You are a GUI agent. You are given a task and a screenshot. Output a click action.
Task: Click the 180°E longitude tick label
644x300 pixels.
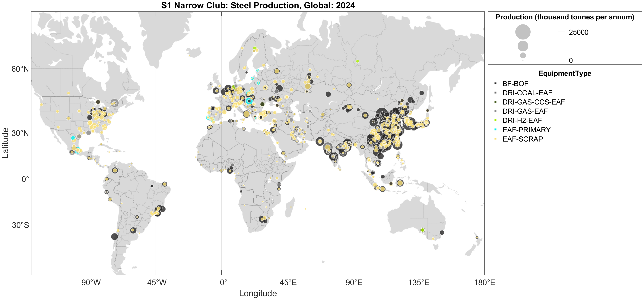tap(484, 283)
